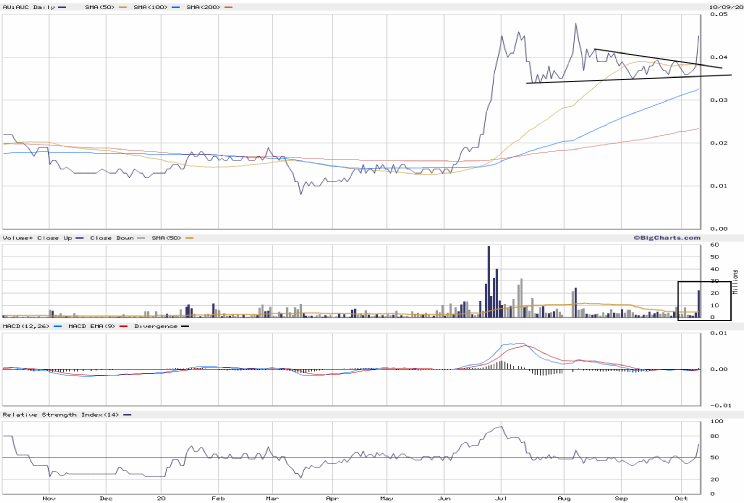Click the 0.05 price axis label
The width and height of the screenshot is (744, 503).
coord(718,15)
